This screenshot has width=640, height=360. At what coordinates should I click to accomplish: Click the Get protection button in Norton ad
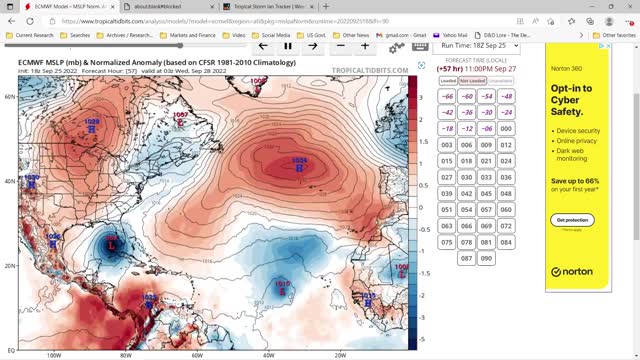coord(572,220)
